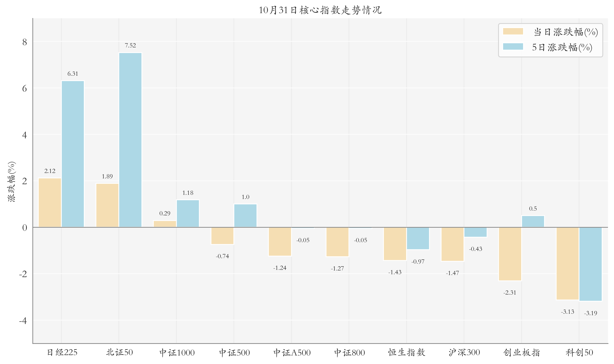The height and width of the screenshot is (364, 614).
Task: Click the 恒生指数 x-axis label
Action: point(406,353)
